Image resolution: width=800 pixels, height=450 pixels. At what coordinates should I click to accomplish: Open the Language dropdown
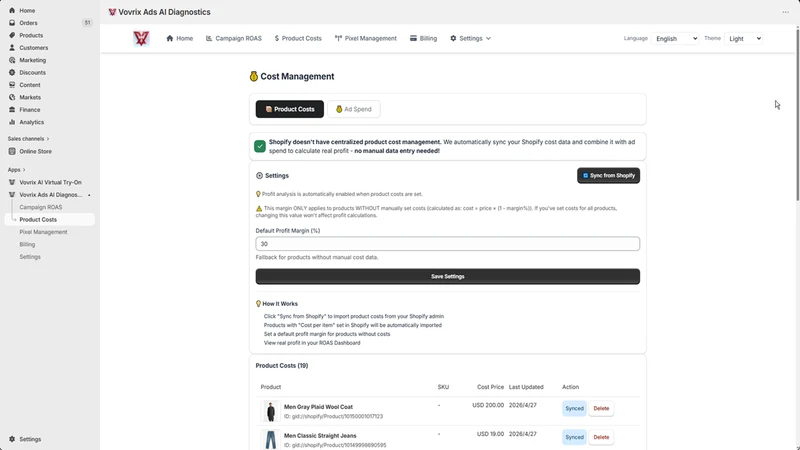675,39
